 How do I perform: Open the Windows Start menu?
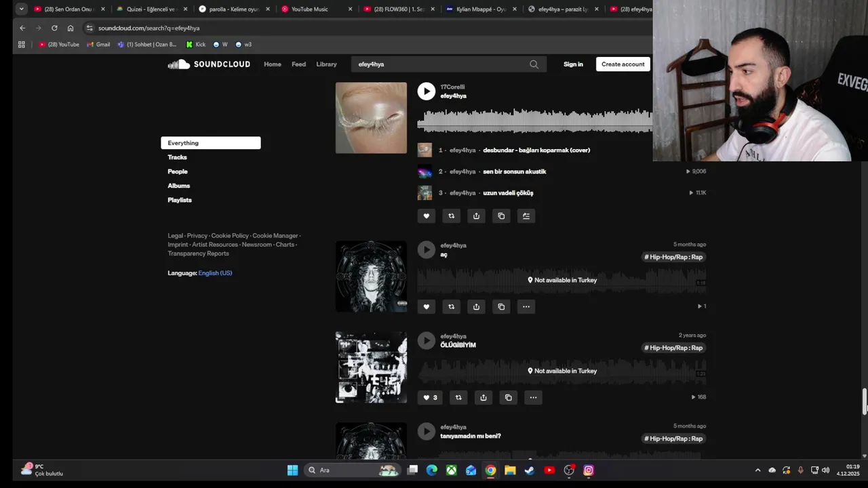click(292, 470)
